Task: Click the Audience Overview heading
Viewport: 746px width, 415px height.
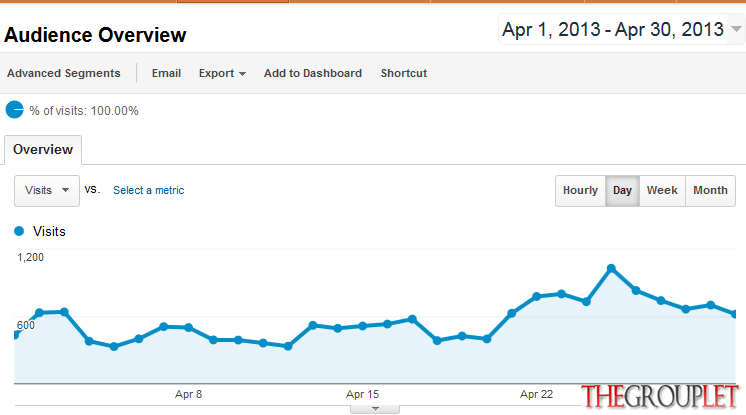Action: (95, 35)
